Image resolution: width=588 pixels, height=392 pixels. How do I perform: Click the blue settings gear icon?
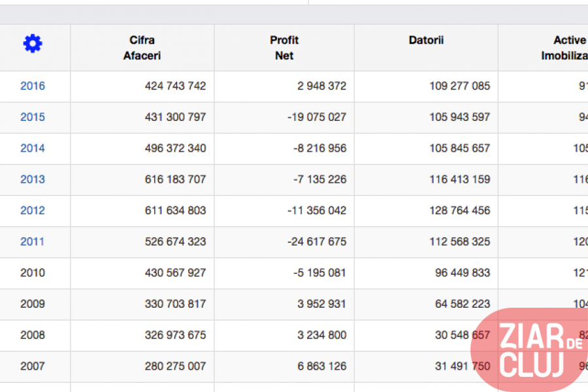33,44
